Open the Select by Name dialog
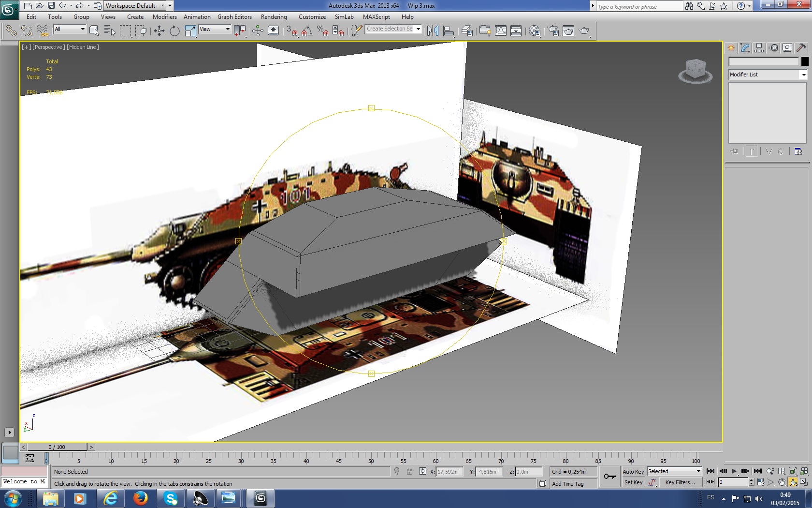The image size is (812, 508). coord(110,31)
